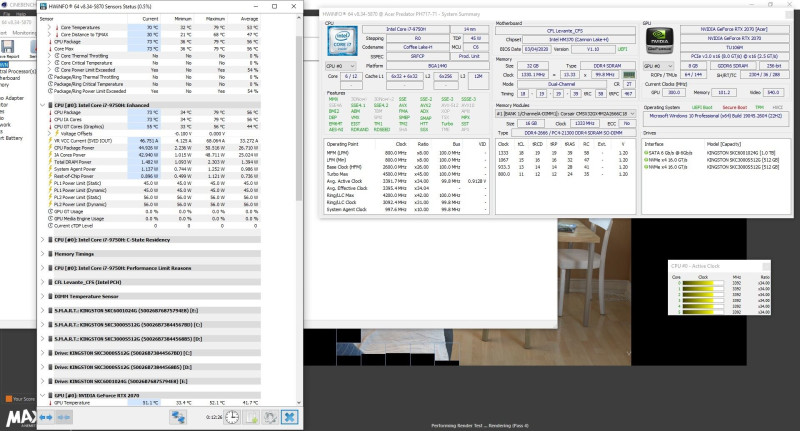800x431 pixels.
Task: Click the DDR4-2666 memory type field
Action: point(572,133)
